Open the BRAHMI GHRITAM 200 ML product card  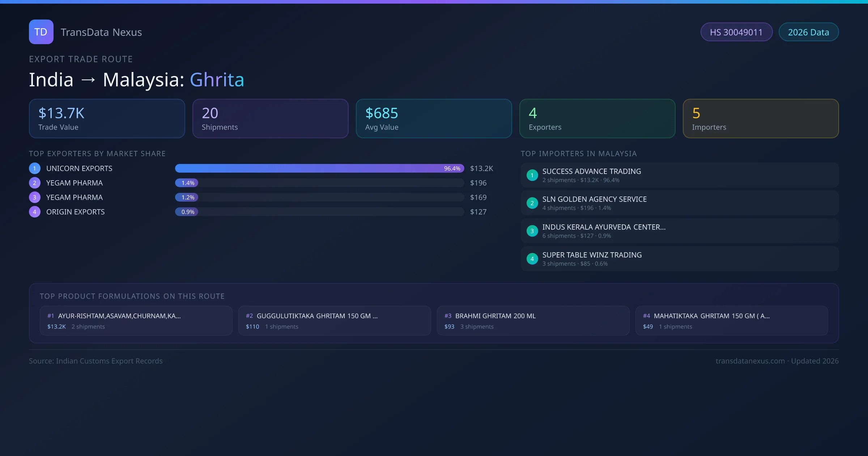(533, 321)
